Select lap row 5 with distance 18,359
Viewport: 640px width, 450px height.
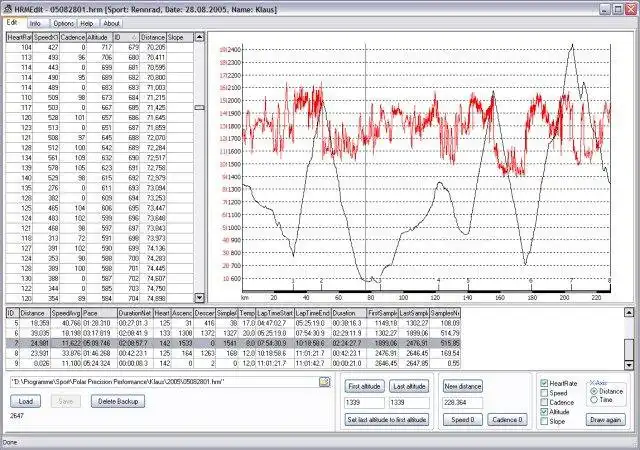tap(233, 323)
